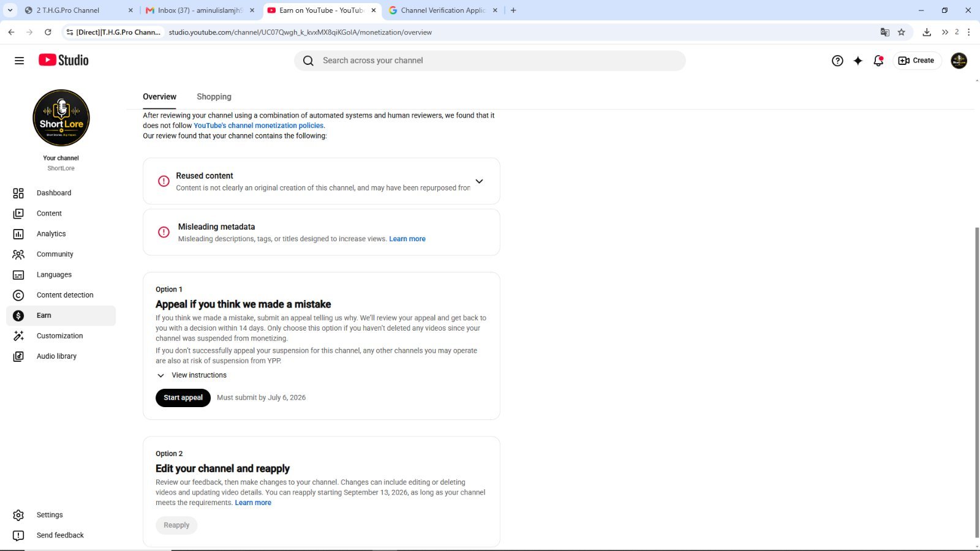The width and height of the screenshot is (980, 551).
Task: Bookmark this page with the star
Action: tap(902, 32)
